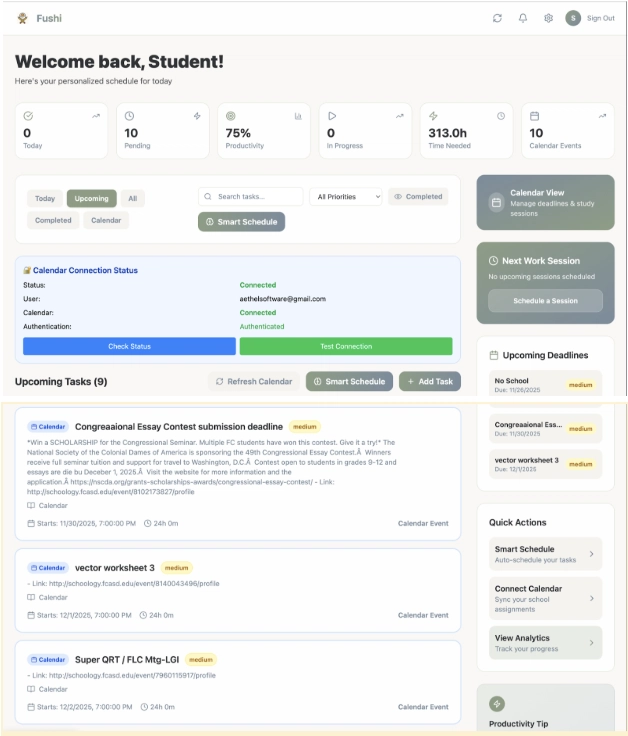Click the Calendar View calendar icon
The width and height of the screenshot is (628, 736).
click(x=495, y=202)
